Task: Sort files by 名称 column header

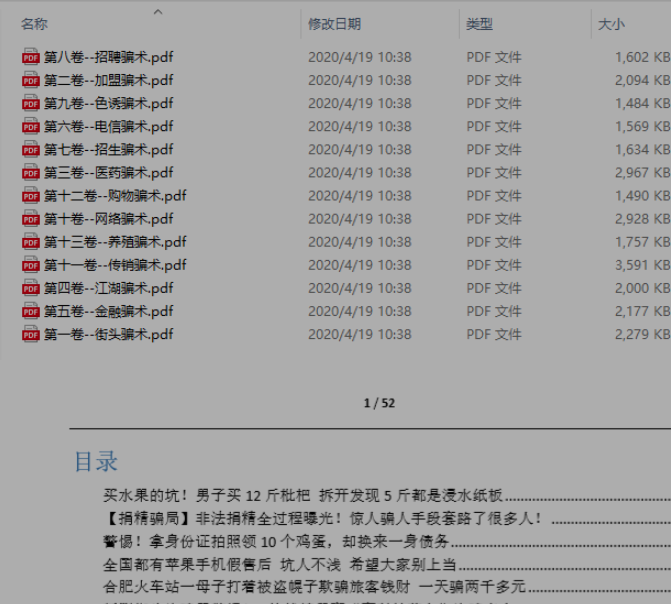Action: coord(34,24)
